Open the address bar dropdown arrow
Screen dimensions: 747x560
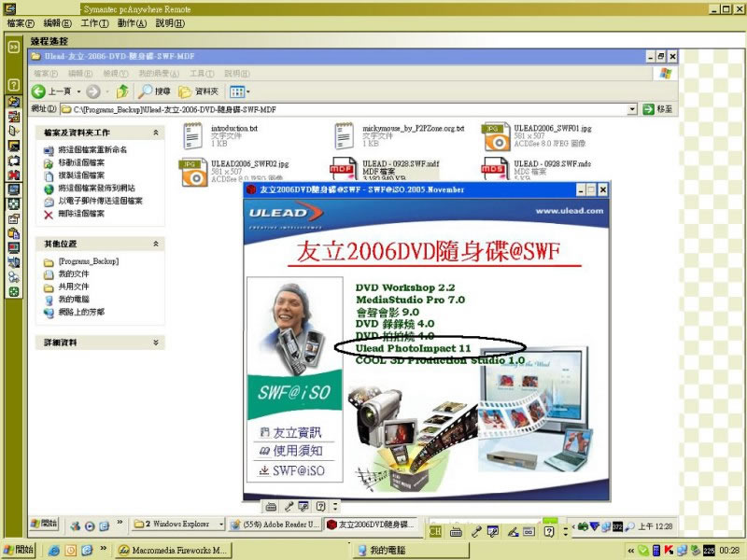tap(632, 109)
